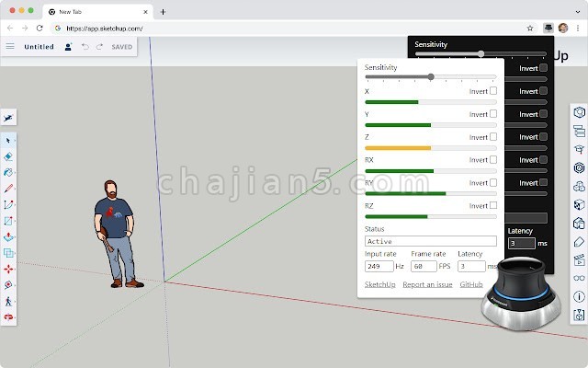Open the SketchUp hamburger menu
This screenshot has width=588, height=368.
pos(10,46)
